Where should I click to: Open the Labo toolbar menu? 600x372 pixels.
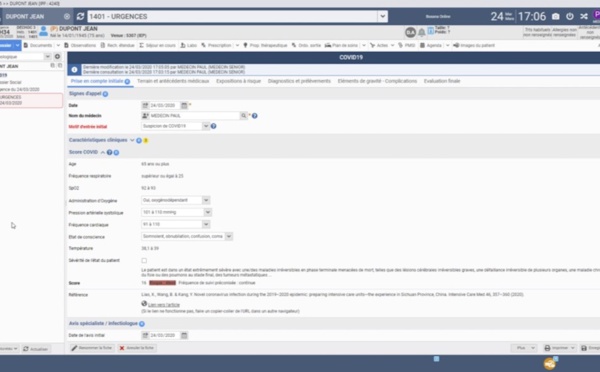pyautogui.click(x=189, y=45)
